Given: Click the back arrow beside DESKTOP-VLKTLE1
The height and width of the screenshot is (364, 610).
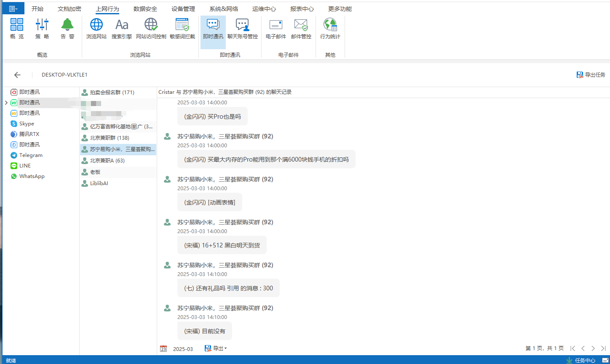Looking at the screenshot, I should tap(17, 75).
